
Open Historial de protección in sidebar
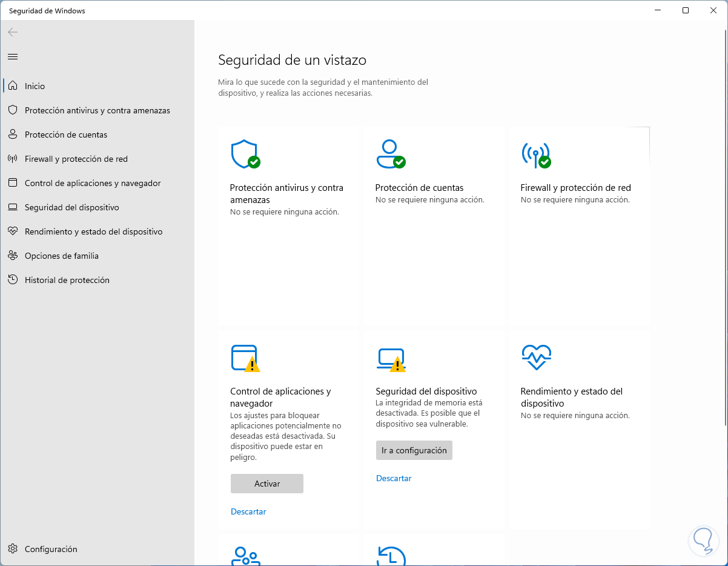point(97,280)
